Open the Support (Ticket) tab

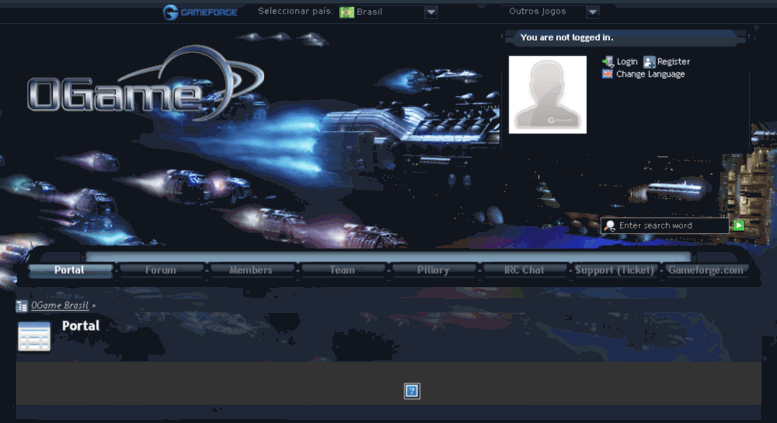click(x=614, y=270)
